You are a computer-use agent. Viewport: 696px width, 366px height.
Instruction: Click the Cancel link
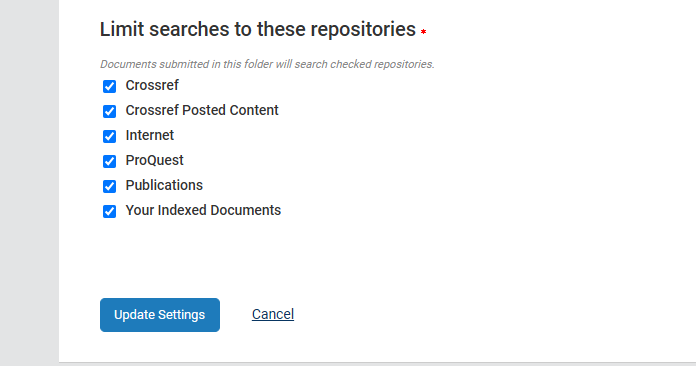pyautogui.click(x=273, y=314)
